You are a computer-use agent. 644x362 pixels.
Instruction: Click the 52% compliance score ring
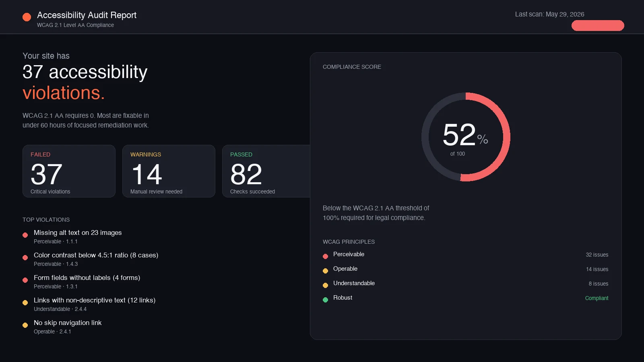click(466, 137)
